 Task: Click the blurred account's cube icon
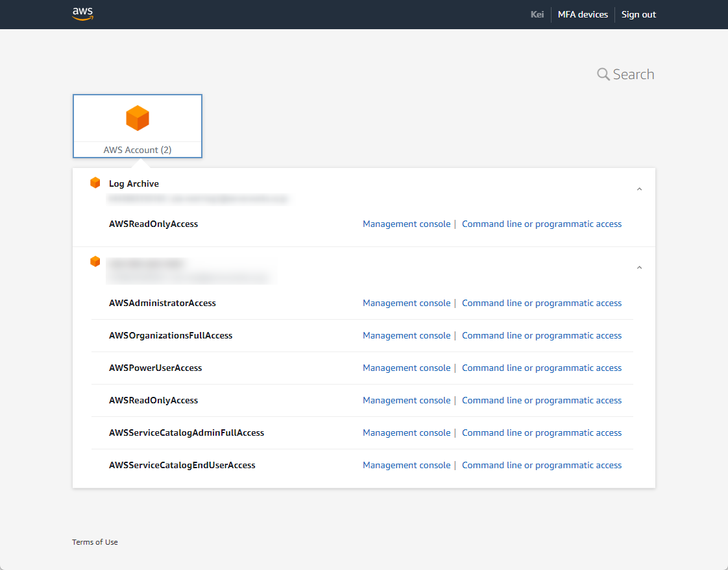[95, 261]
